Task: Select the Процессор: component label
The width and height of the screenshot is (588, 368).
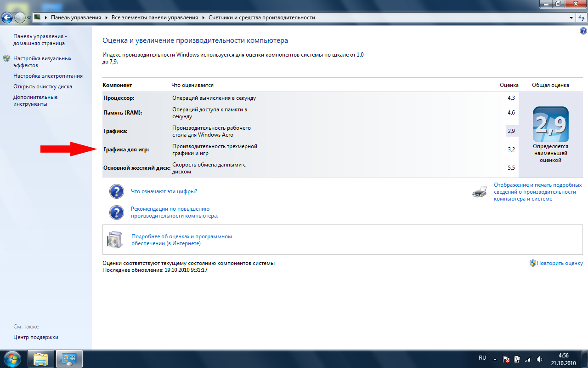Action: click(119, 98)
